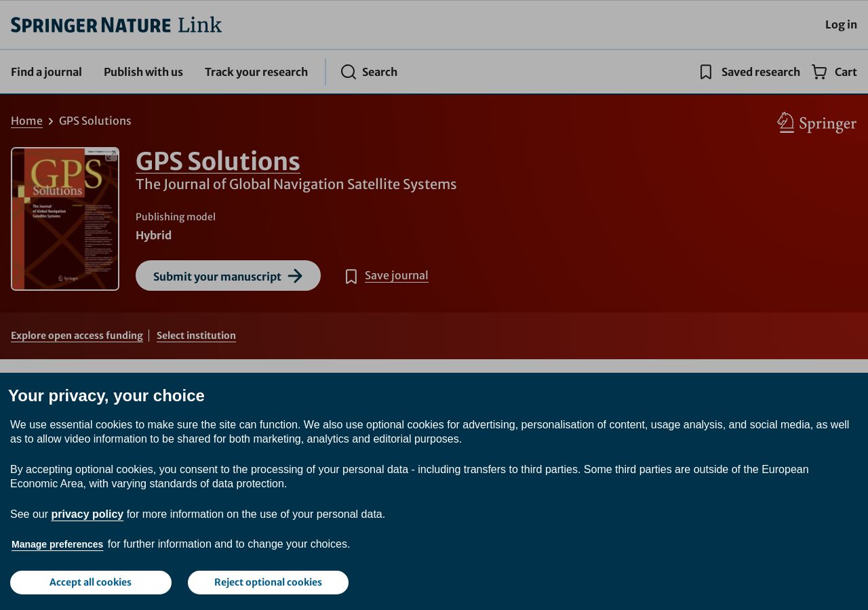Click the arrow icon on Submit your manuscript
The width and height of the screenshot is (868, 610).
[295, 276]
